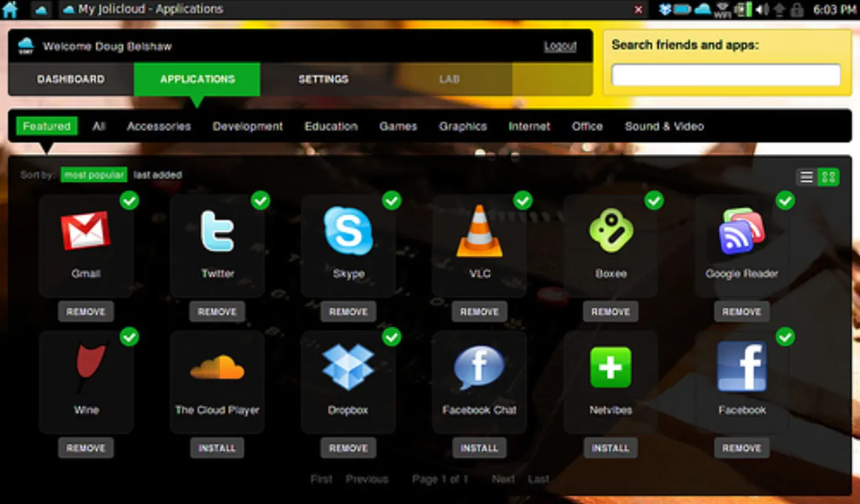Select the Boxee app icon
This screenshot has width=860, height=504.
(x=611, y=230)
